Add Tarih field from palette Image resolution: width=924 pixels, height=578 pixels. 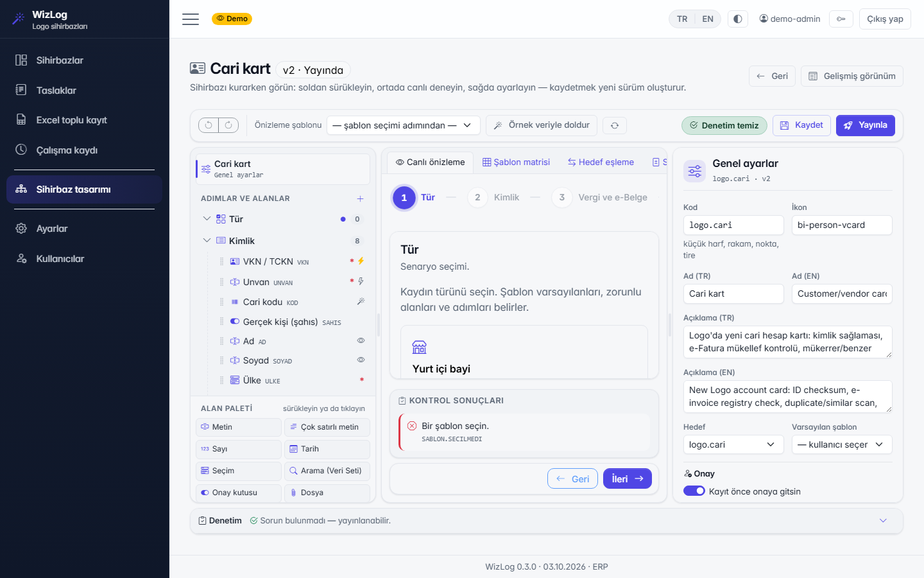point(327,449)
